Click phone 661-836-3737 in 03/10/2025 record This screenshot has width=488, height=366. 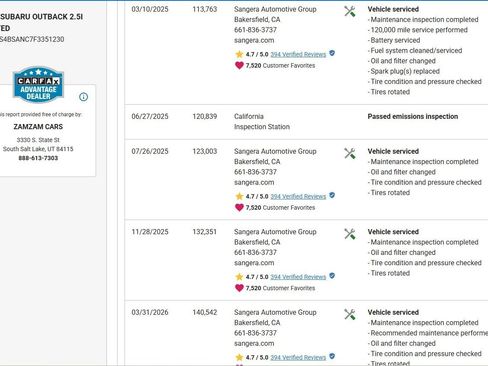point(255,30)
